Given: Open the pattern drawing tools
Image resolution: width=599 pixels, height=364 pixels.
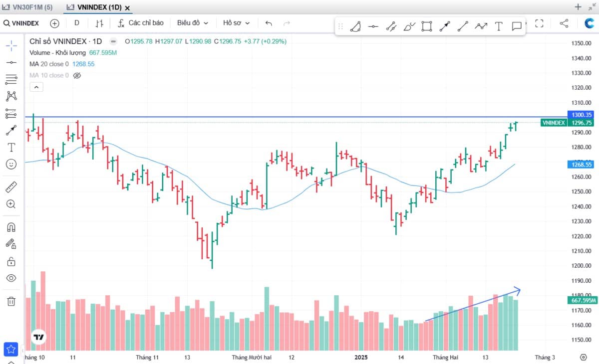Looking at the screenshot, I should [11, 96].
